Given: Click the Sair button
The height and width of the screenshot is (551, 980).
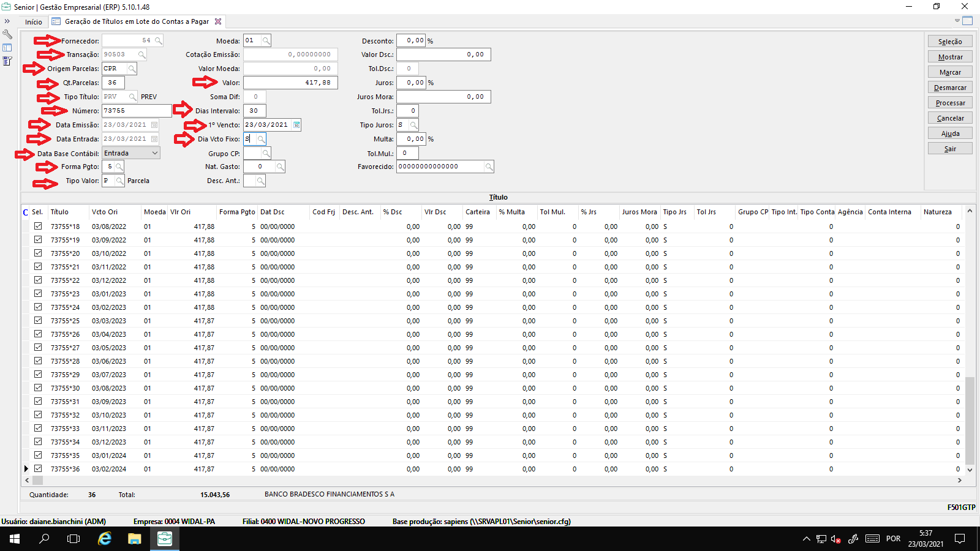Looking at the screenshot, I should click(950, 149).
